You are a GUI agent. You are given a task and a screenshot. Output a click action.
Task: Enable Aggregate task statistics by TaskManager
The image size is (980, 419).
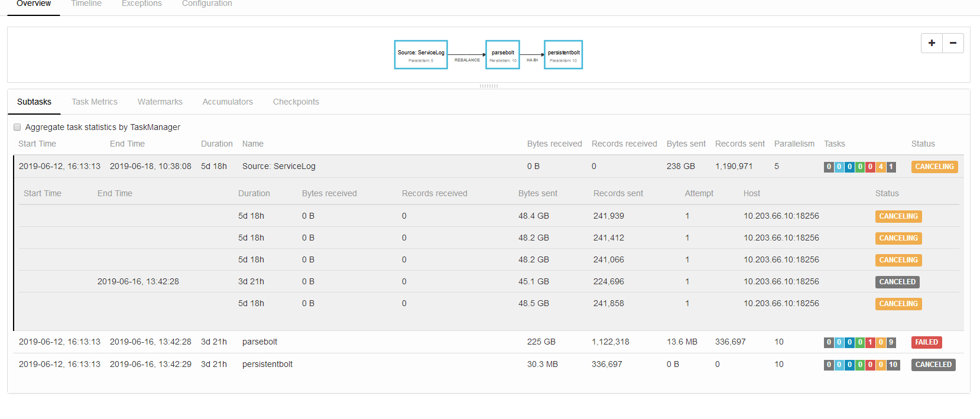pos(17,127)
